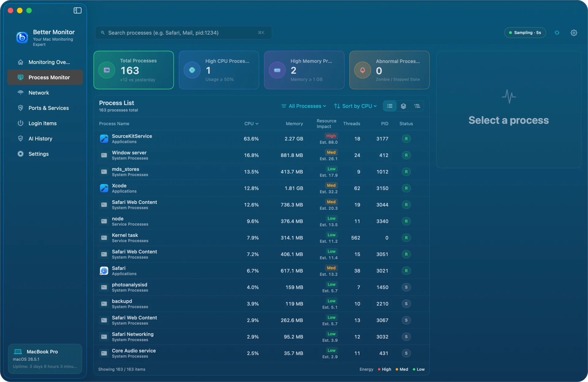The width and height of the screenshot is (588, 382).
Task: Click the green Low energy legend dot
Action: coord(414,369)
